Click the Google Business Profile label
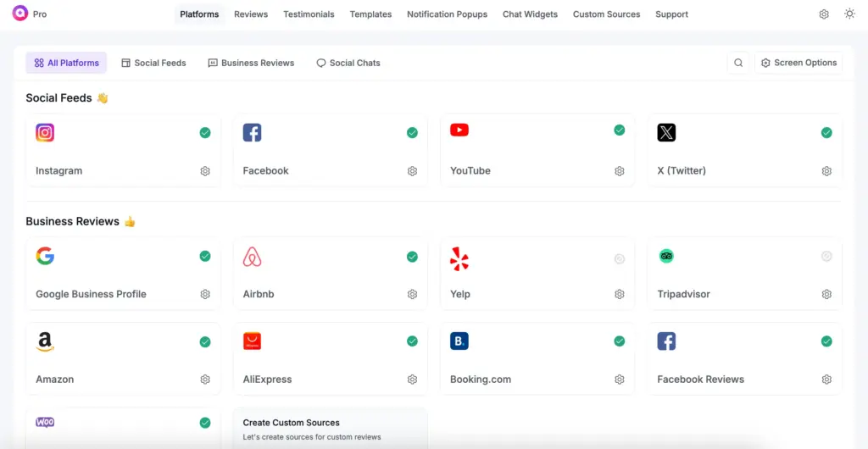The image size is (868, 449). tap(92, 294)
